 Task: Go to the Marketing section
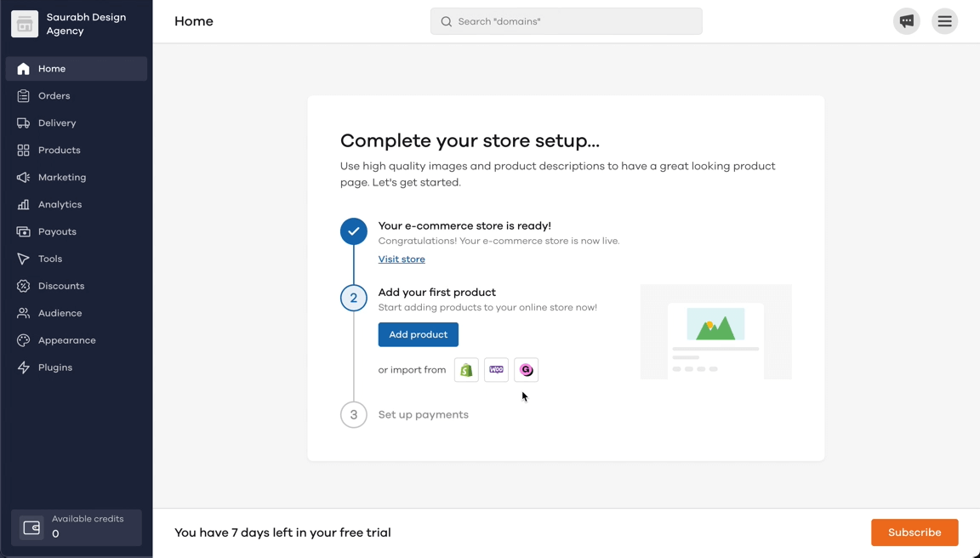tap(62, 177)
